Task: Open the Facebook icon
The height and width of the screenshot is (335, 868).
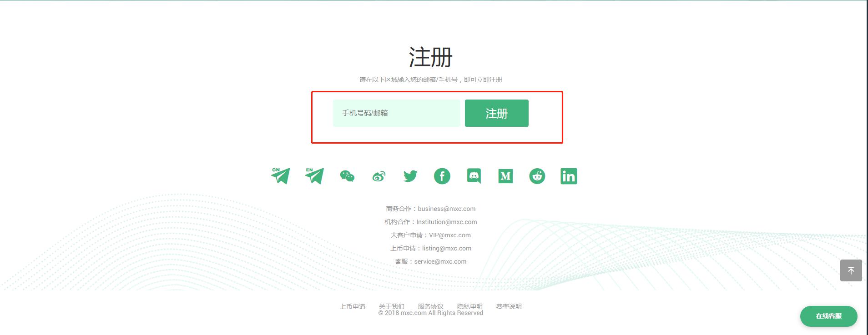Action: 442,176
